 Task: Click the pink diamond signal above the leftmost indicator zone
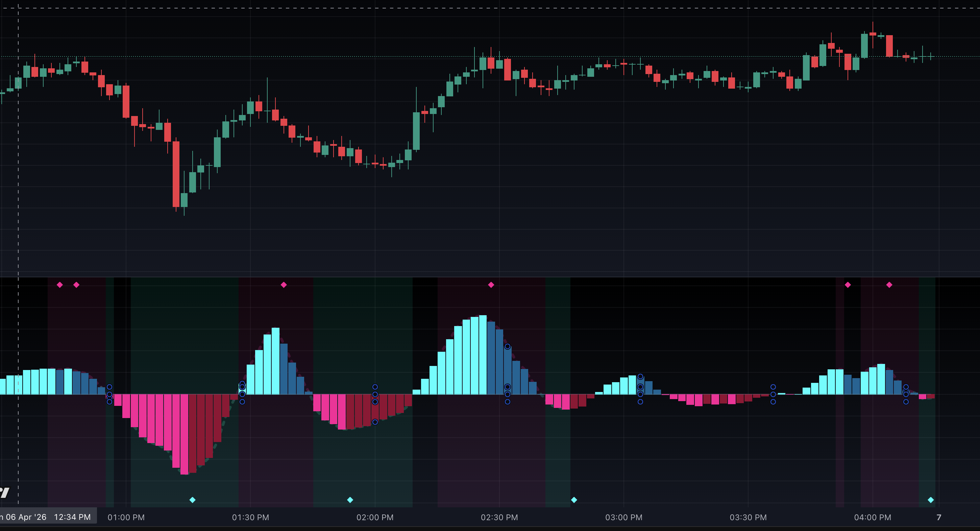pos(60,285)
